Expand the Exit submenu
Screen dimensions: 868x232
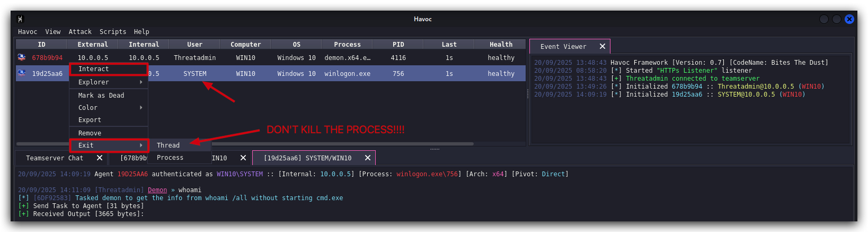[109, 145]
